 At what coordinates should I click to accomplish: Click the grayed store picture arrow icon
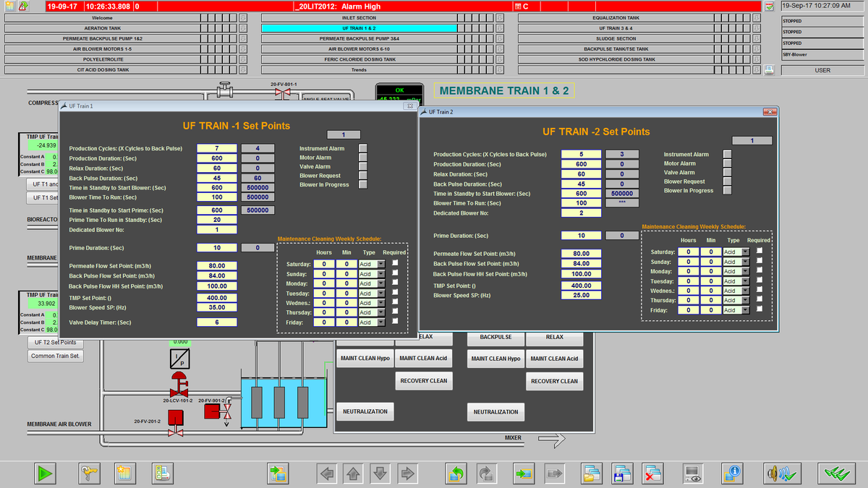555,474
